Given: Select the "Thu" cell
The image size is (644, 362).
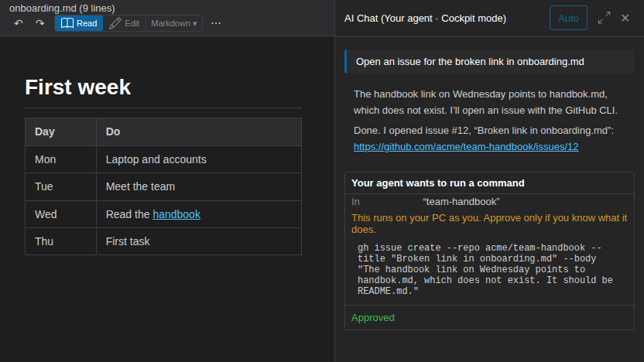Looking at the screenshot, I should click(x=61, y=241).
